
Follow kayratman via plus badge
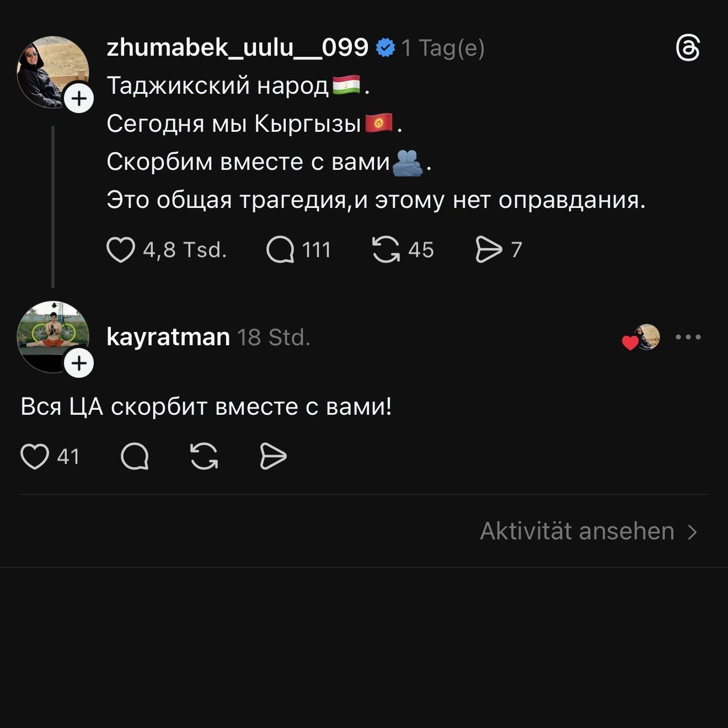pyautogui.click(x=79, y=363)
